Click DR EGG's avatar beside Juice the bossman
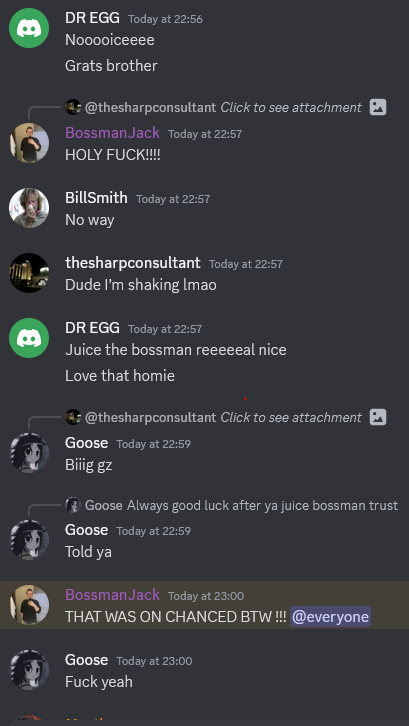Image resolution: width=409 pixels, height=726 pixels. 29,338
